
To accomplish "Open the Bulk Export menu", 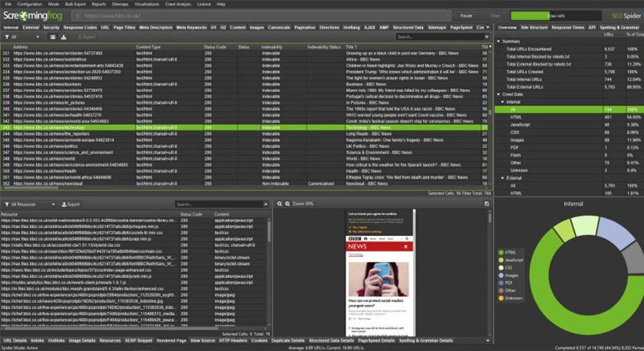I will pyautogui.click(x=75, y=4).
